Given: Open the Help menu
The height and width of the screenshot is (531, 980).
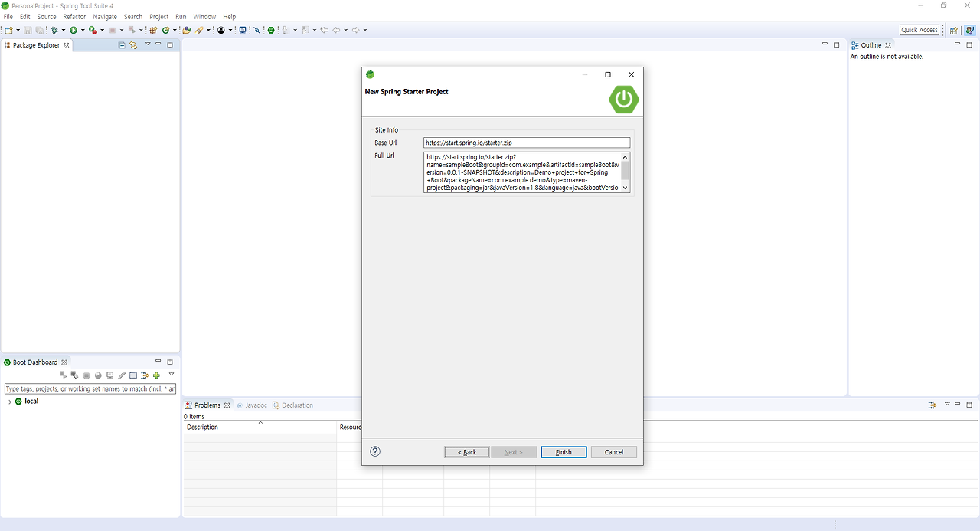Looking at the screenshot, I should tap(230, 16).
